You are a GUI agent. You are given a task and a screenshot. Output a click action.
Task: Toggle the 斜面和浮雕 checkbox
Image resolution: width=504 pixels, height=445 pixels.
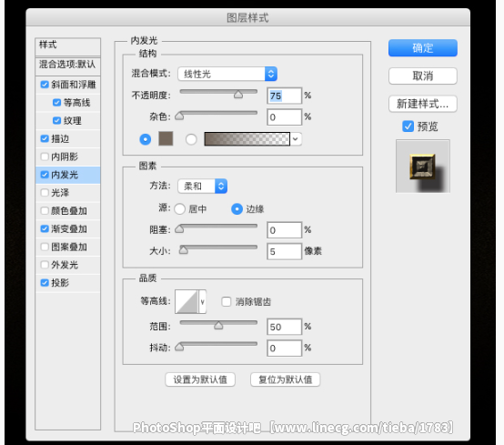(45, 85)
